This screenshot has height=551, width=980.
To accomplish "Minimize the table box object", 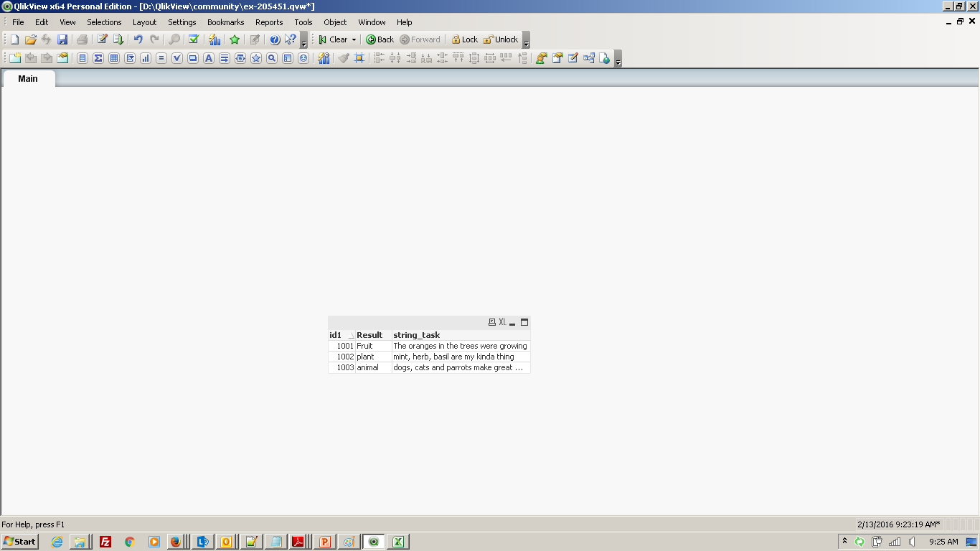I will (x=513, y=323).
